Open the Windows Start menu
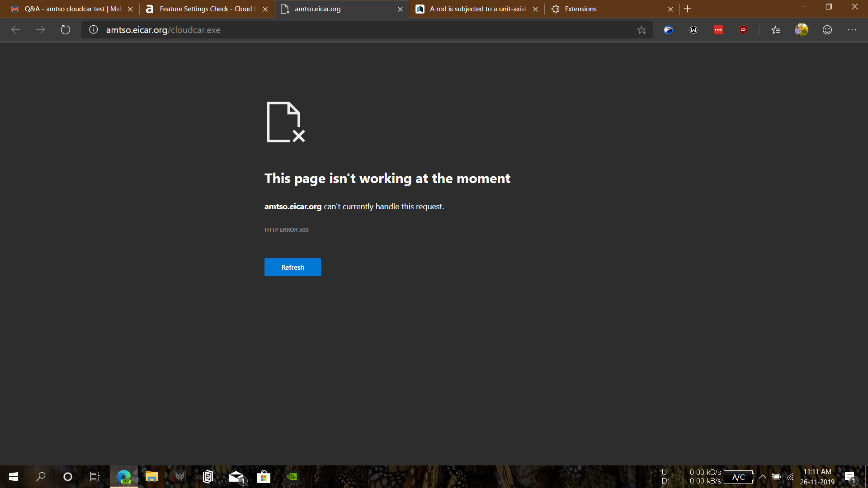Screen dimensions: 868x488 (14, 477)
